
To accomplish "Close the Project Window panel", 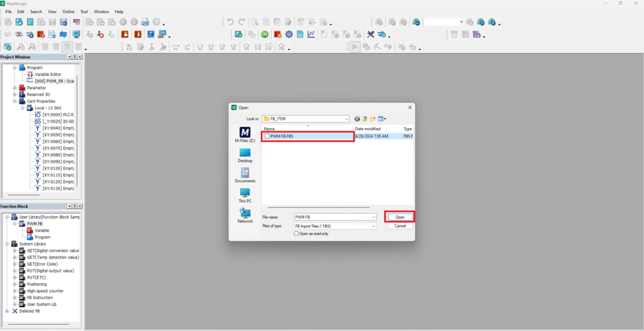I will tap(80, 57).
